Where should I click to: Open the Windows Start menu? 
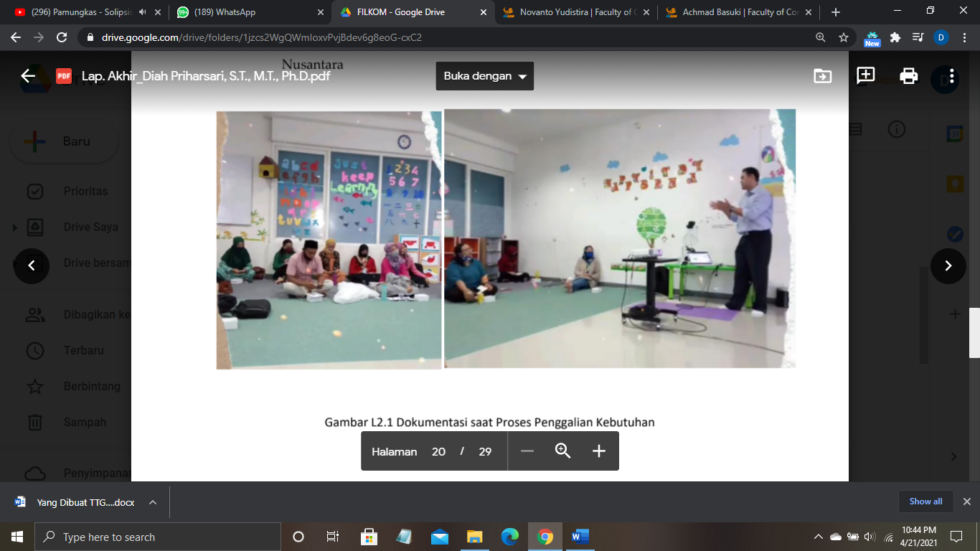coord(17,537)
